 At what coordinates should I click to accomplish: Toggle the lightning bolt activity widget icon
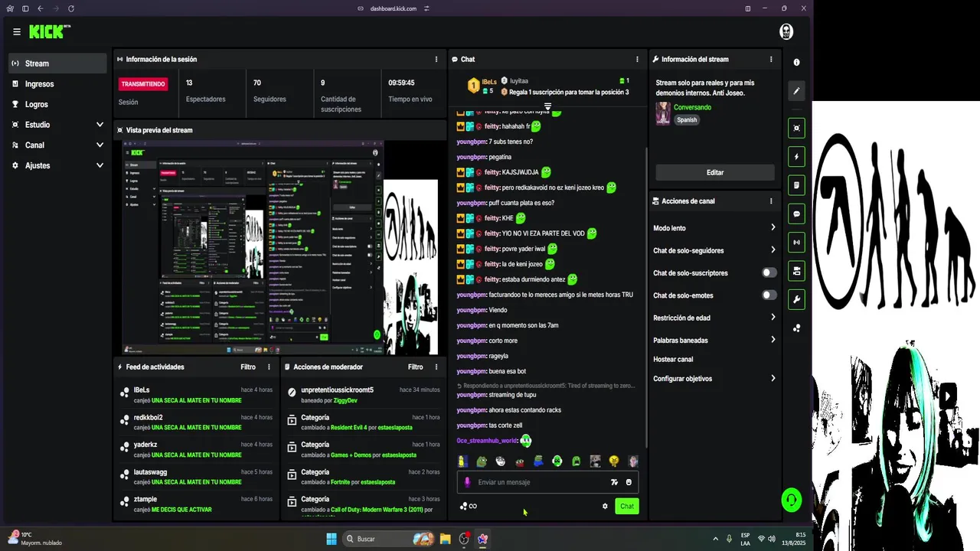click(x=797, y=157)
